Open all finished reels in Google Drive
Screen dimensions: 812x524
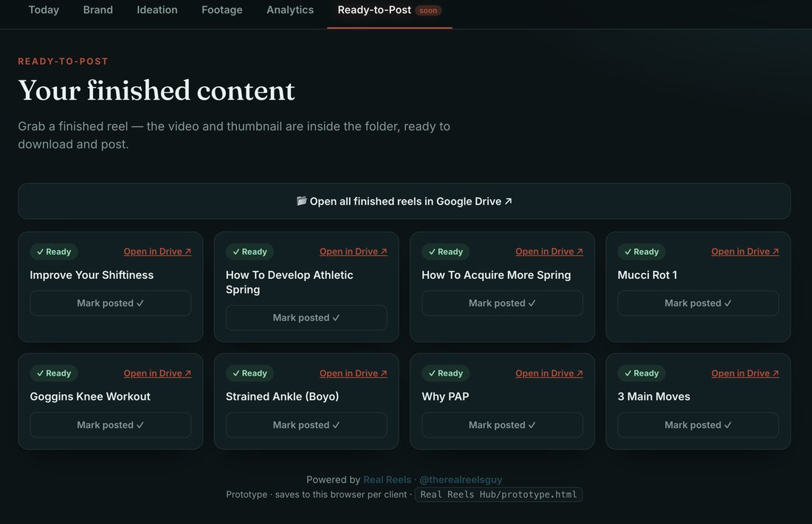point(405,201)
